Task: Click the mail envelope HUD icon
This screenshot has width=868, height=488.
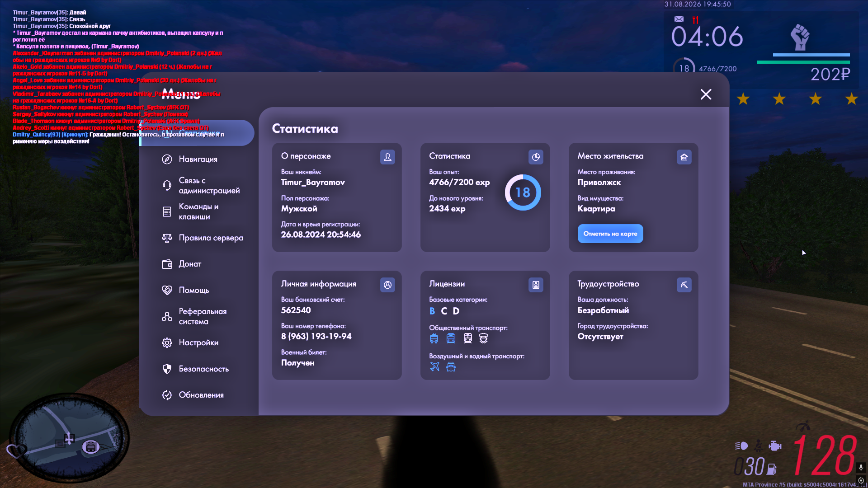Action: click(x=679, y=19)
